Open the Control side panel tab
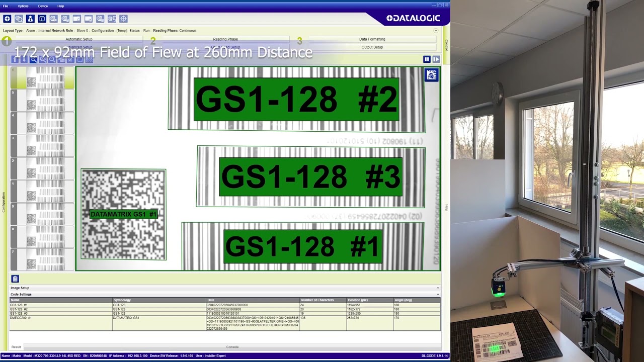This screenshot has height=362, width=644. pos(446,45)
